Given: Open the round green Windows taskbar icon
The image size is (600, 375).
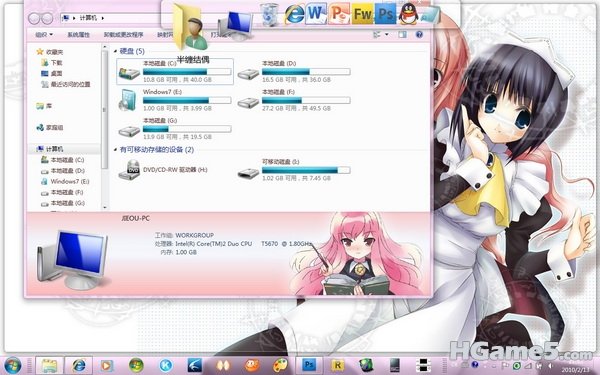Looking at the screenshot, I should 136,365.
